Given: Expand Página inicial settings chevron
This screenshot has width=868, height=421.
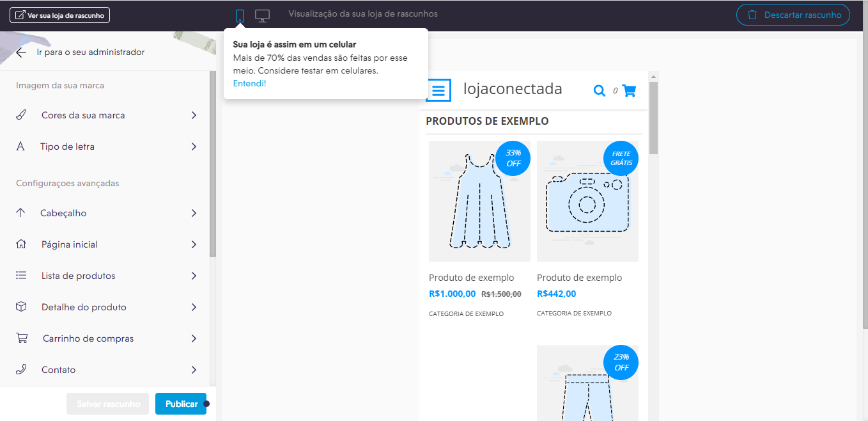Looking at the screenshot, I should 194,244.
